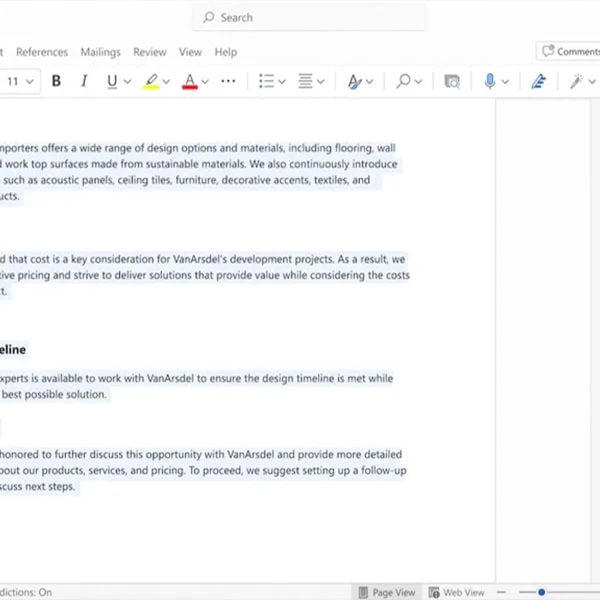Image resolution: width=600 pixels, height=600 pixels.
Task: Expand the highlight color dropdown arrow
Action: pos(166,81)
